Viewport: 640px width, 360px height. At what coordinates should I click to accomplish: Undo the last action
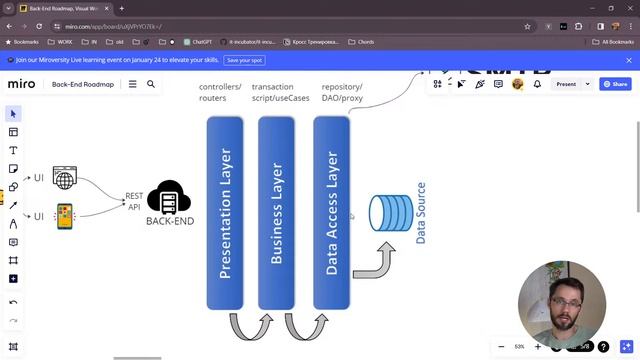pos(13,302)
